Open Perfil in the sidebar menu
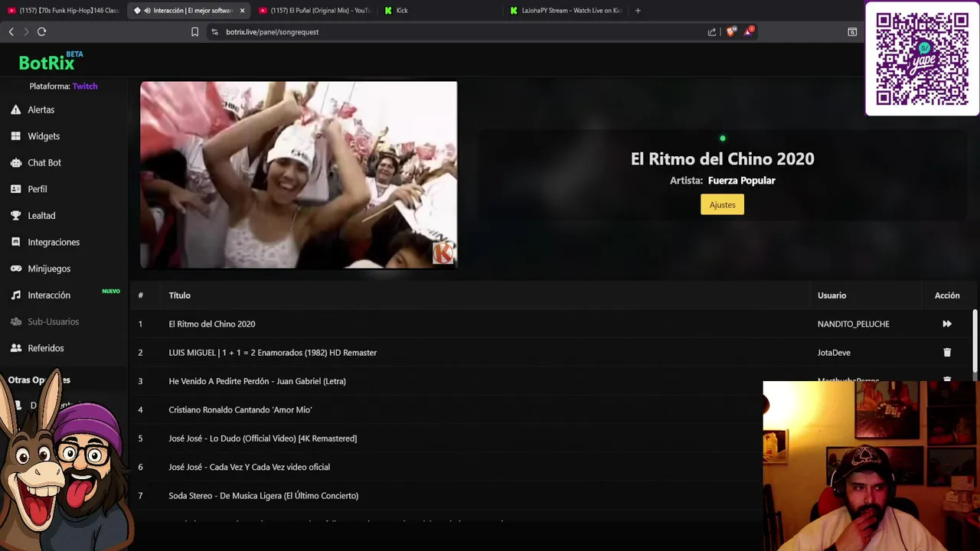 [x=38, y=189]
